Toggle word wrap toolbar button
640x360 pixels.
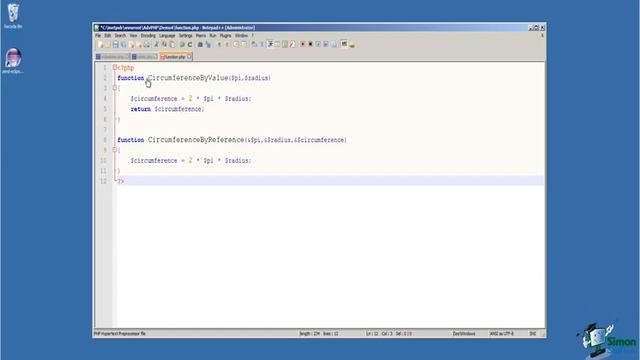click(x=253, y=44)
